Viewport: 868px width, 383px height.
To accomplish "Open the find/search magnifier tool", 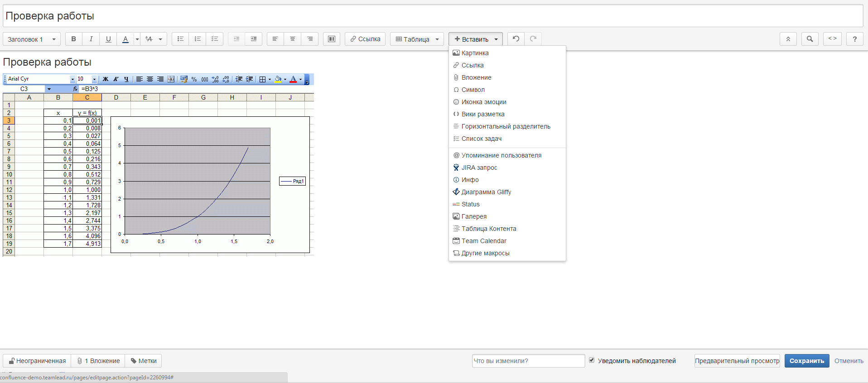I will 810,39.
